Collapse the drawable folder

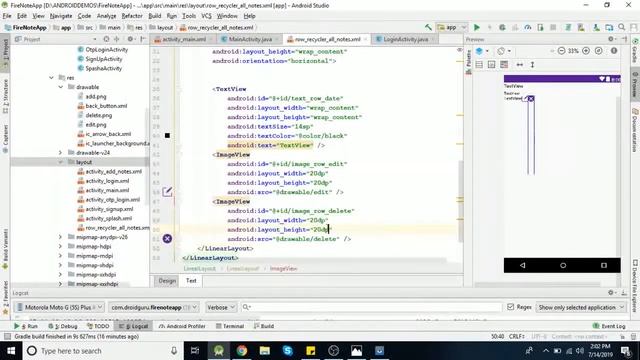click(60, 87)
